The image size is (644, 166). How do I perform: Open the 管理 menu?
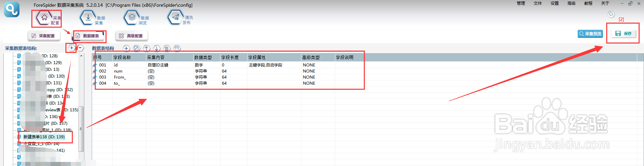[521, 3]
